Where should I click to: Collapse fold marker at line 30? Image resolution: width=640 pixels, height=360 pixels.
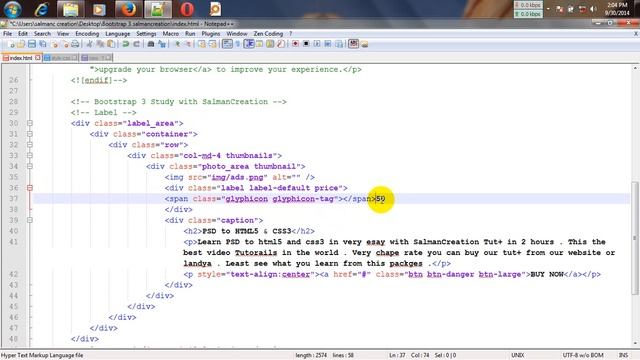pyautogui.click(x=30, y=123)
